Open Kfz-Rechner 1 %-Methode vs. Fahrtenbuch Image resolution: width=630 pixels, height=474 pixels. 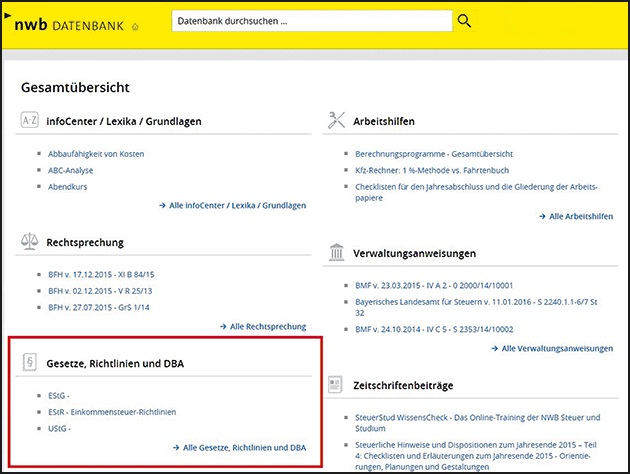coord(433,170)
